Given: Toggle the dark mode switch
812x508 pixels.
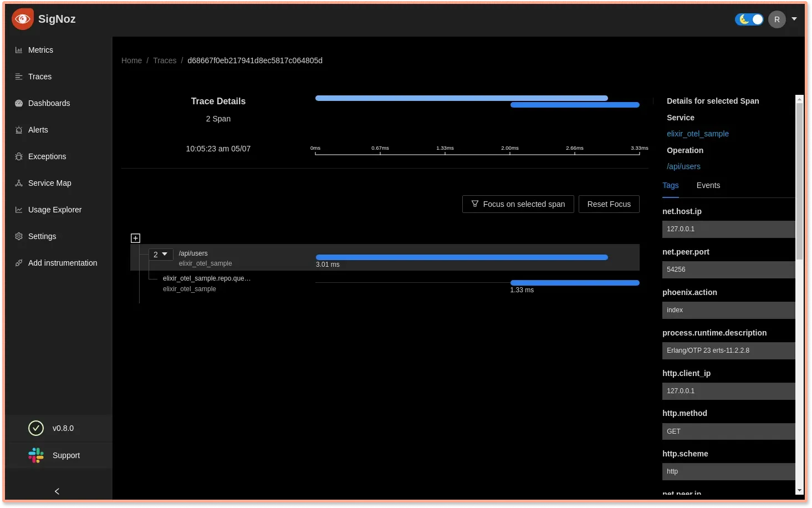Looking at the screenshot, I should point(749,19).
